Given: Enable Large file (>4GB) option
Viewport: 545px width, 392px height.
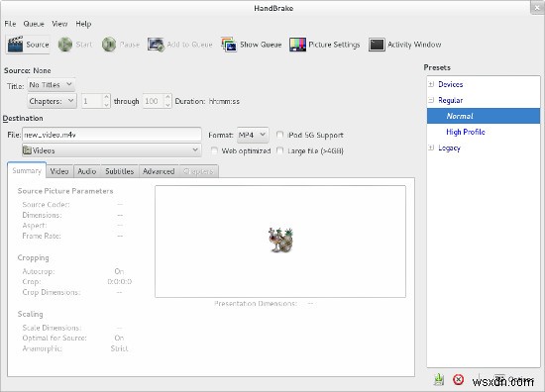Looking at the screenshot, I should pyautogui.click(x=279, y=150).
